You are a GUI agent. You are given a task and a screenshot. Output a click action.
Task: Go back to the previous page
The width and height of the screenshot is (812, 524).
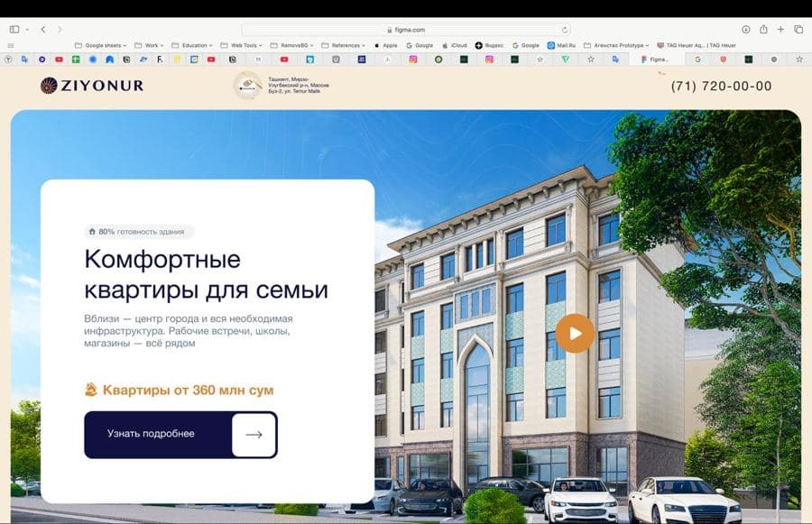(43, 30)
